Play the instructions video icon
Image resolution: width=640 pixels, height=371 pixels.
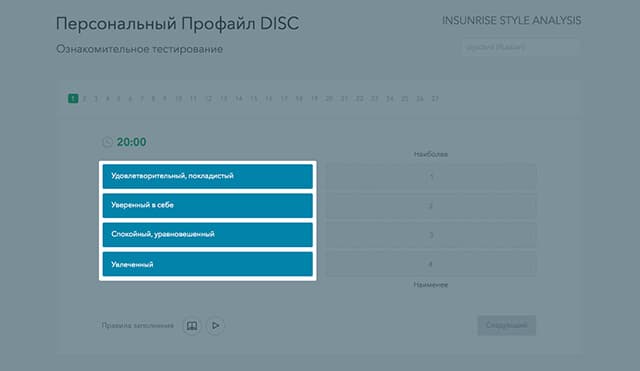click(215, 326)
